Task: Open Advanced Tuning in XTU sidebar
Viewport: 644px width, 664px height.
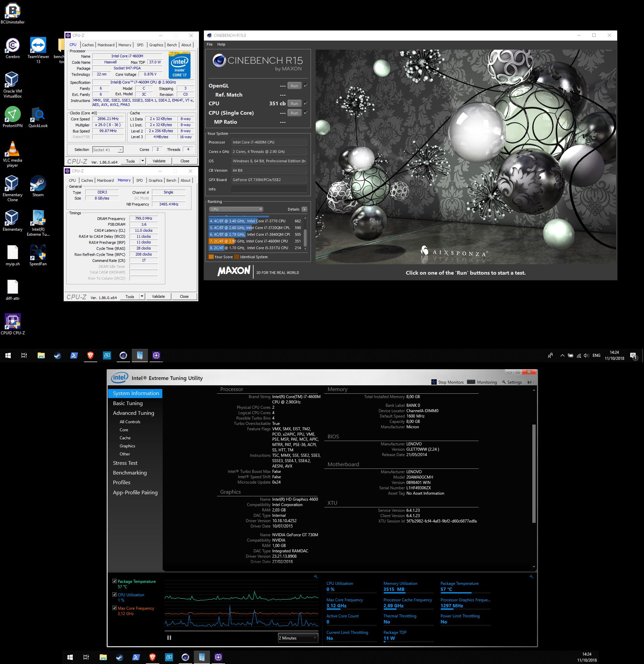Action: pyautogui.click(x=133, y=413)
